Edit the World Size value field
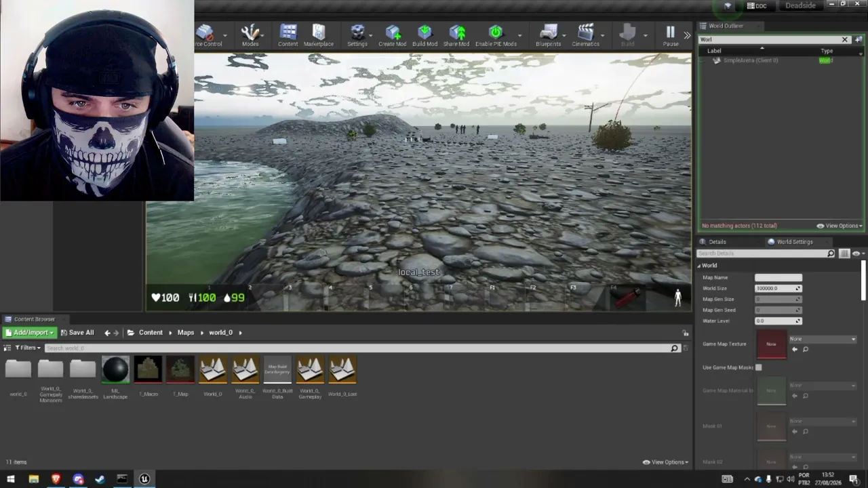The height and width of the screenshot is (488, 868). pos(778,288)
